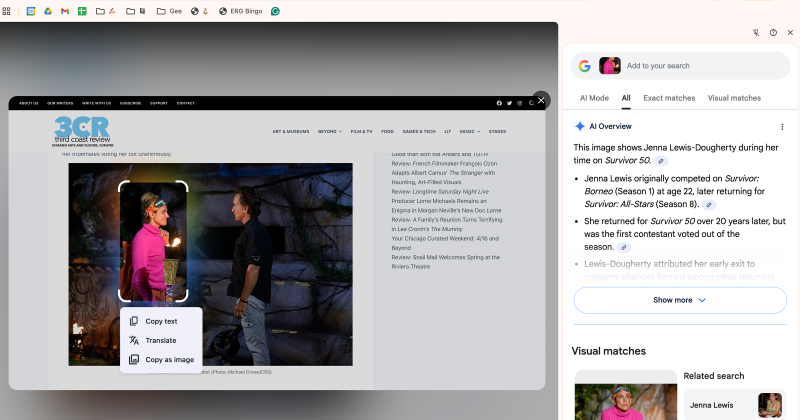Select the All results tab
800x420 pixels.
(x=626, y=98)
